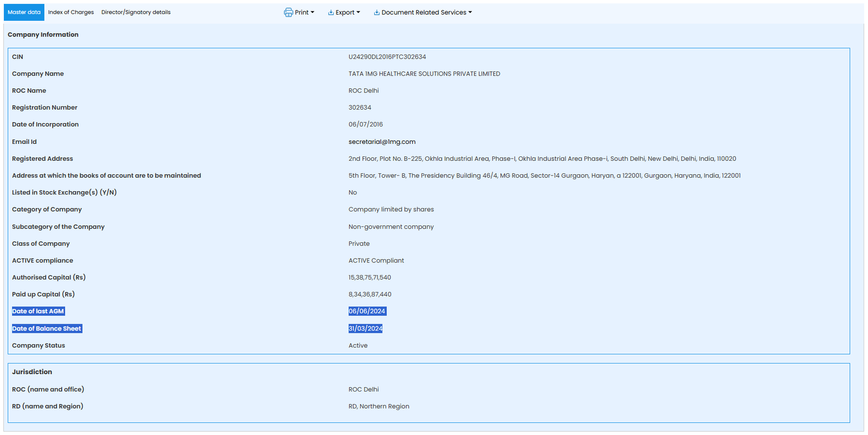Click the 'No' stock exchange value
The image size is (868, 435).
pos(353,192)
